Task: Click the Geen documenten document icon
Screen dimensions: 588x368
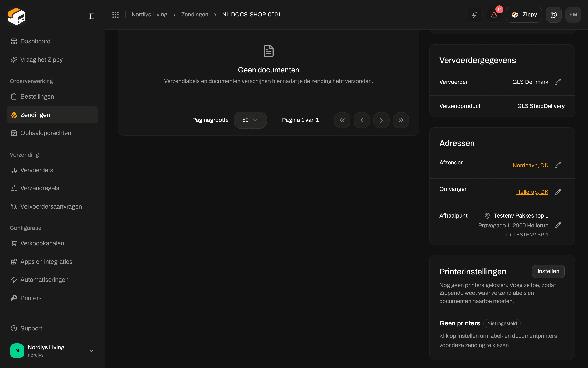Action: [268, 51]
